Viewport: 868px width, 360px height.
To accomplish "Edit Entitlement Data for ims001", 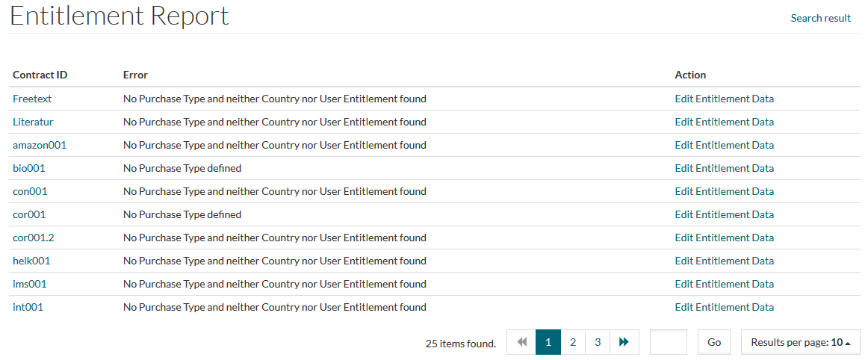I will point(724,284).
